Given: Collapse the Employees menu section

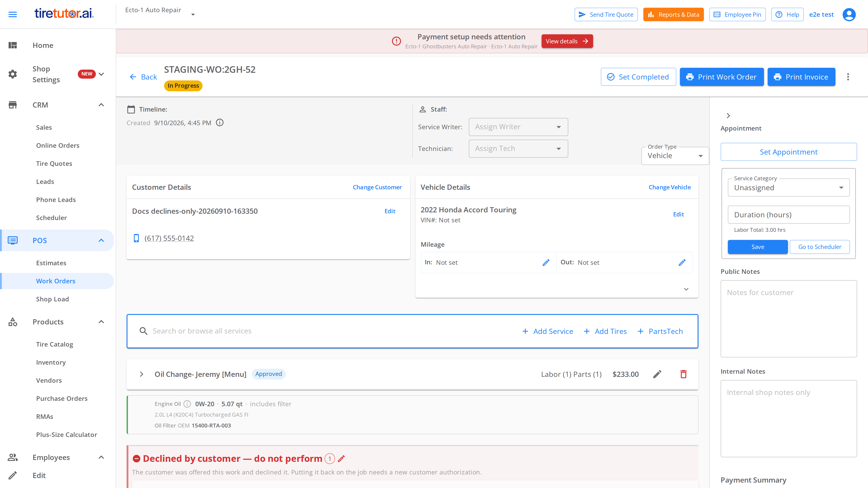Looking at the screenshot, I should click(101, 457).
